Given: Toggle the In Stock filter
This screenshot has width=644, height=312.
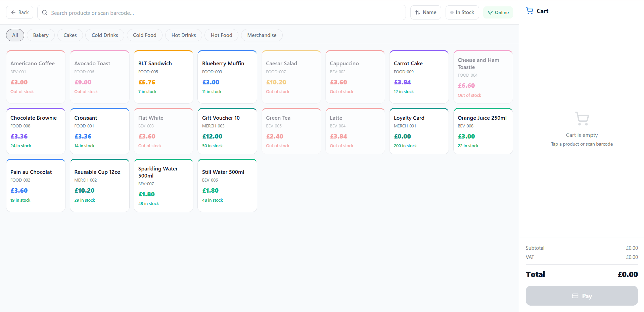Looking at the screenshot, I should coord(462,12).
